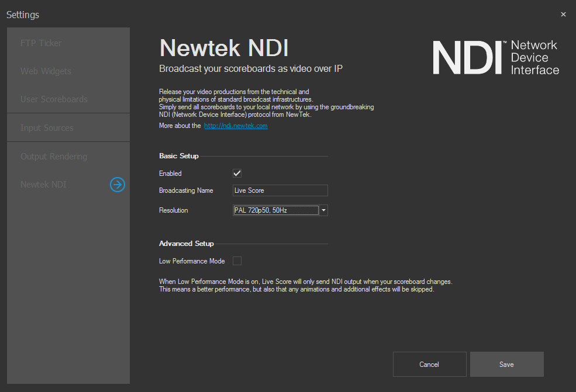The height and width of the screenshot is (392, 576).
Task: Click the NDI Network Device Interface logo
Action: [496, 57]
